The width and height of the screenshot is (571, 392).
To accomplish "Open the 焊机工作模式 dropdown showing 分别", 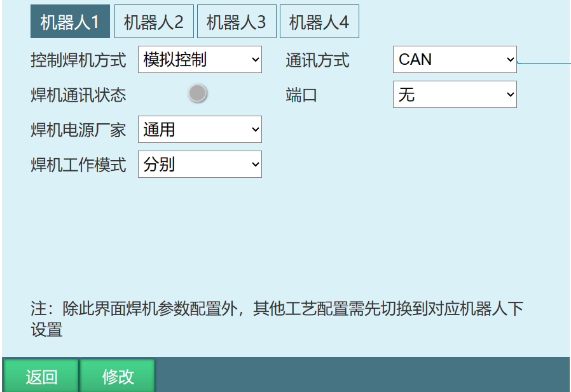I will point(200,165).
